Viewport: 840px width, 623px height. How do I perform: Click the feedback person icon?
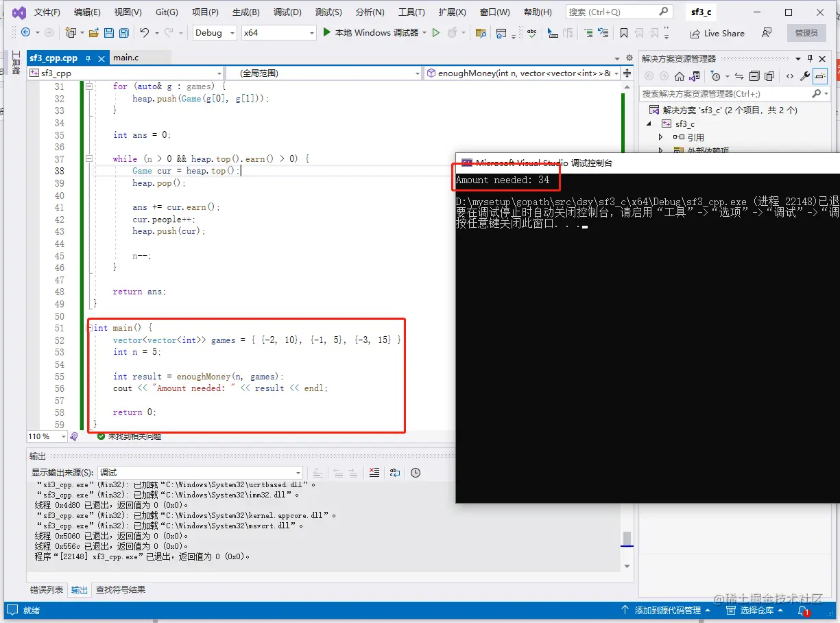point(767,32)
